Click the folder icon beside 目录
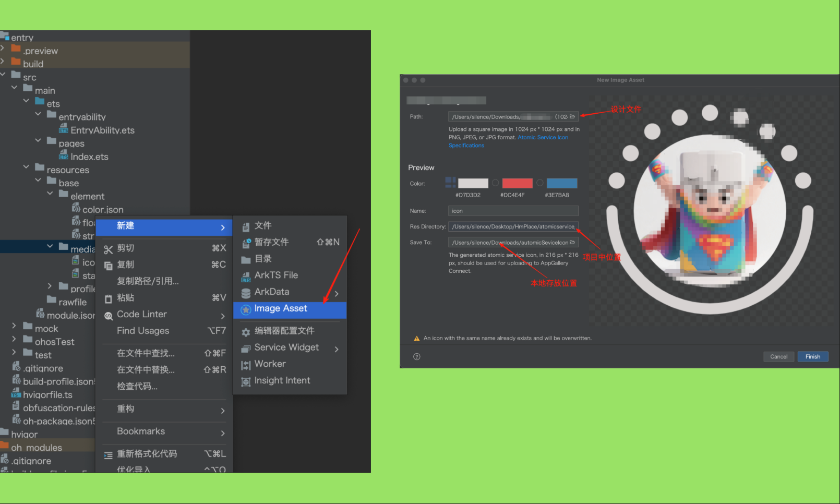 [x=246, y=260]
